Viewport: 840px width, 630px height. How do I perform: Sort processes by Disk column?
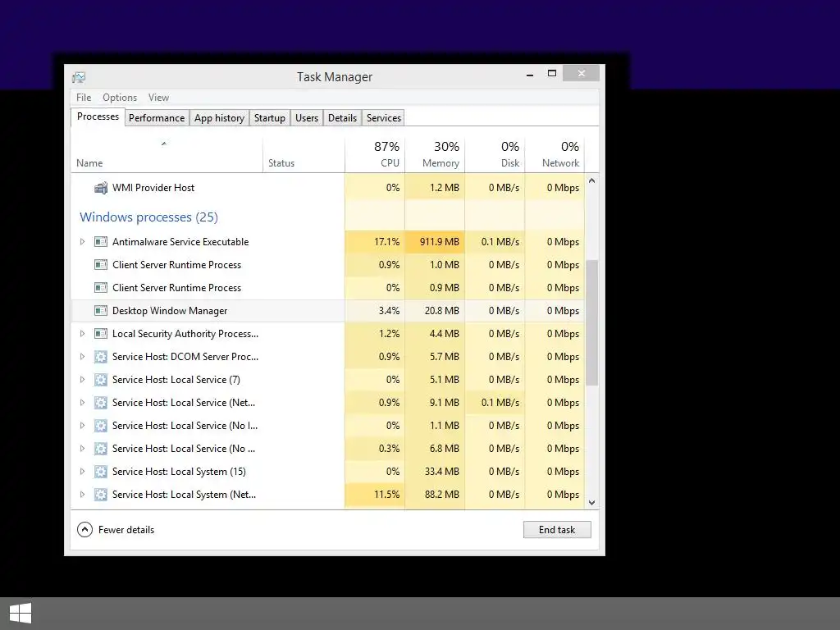point(495,155)
